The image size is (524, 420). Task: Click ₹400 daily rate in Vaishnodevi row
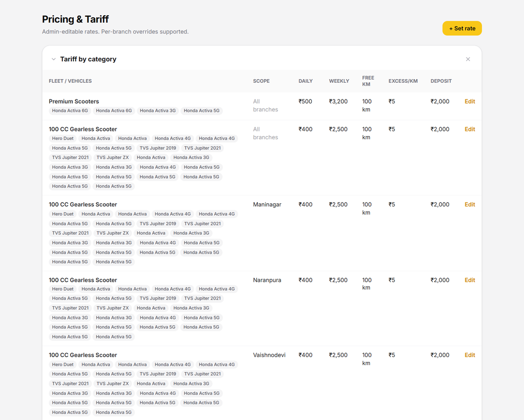[x=305, y=355]
